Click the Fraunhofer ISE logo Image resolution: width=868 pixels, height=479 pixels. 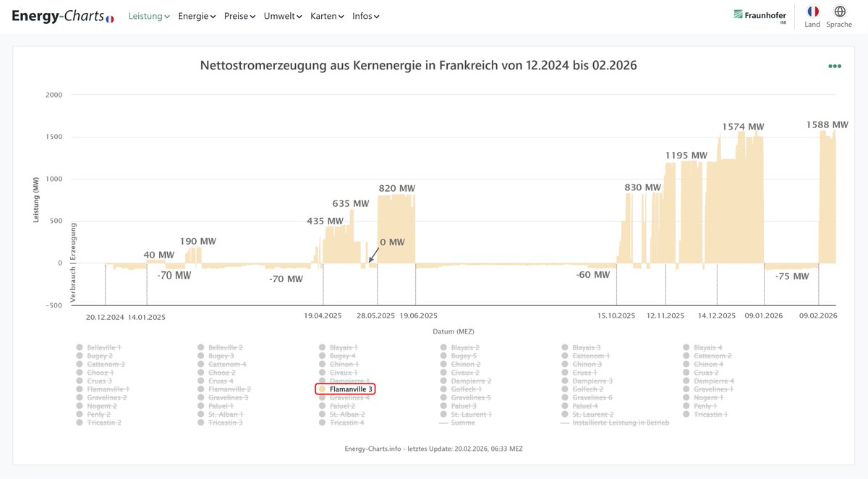pyautogui.click(x=759, y=14)
